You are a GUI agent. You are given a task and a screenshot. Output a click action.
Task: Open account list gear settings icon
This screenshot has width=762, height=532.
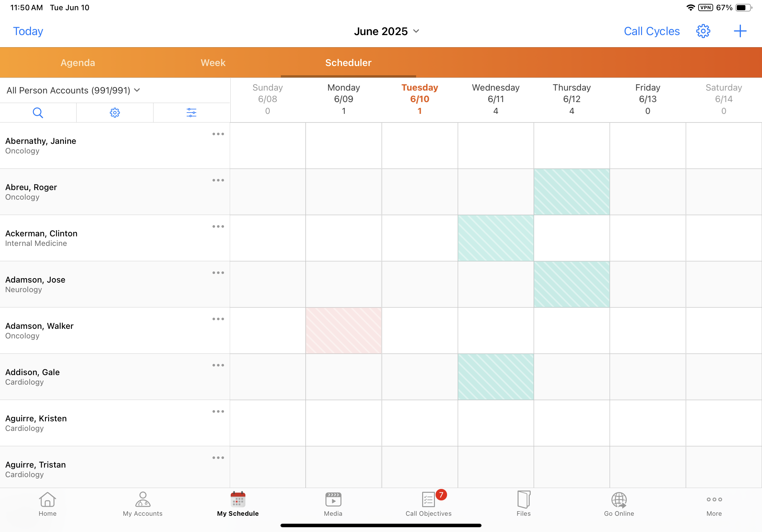click(x=115, y=113)
